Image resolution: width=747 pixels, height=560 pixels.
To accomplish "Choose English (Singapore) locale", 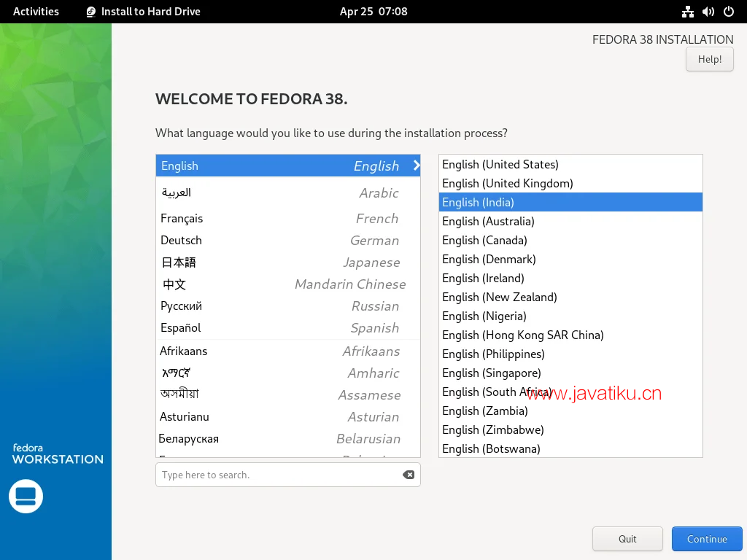I will (x=570, y=373).
